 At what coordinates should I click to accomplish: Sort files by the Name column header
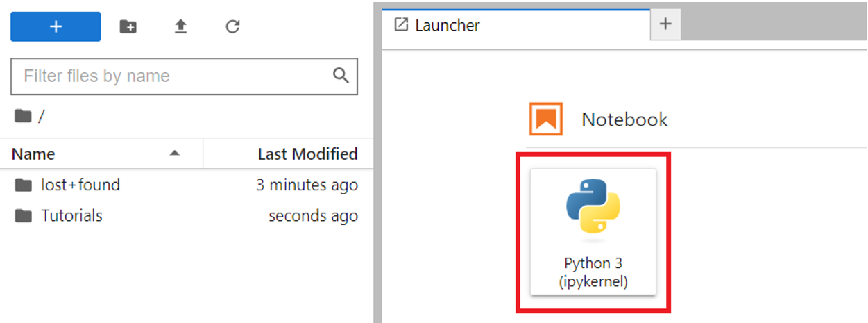pos(101,154)
